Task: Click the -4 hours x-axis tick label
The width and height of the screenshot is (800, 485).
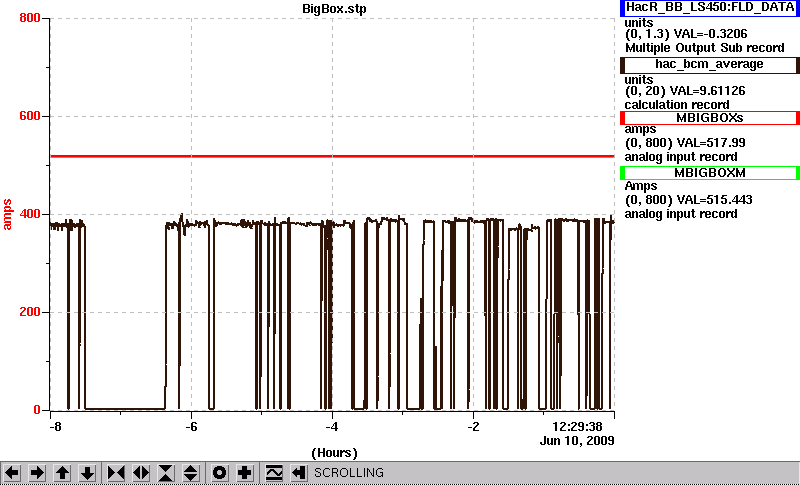Action: tap(332, 426)
